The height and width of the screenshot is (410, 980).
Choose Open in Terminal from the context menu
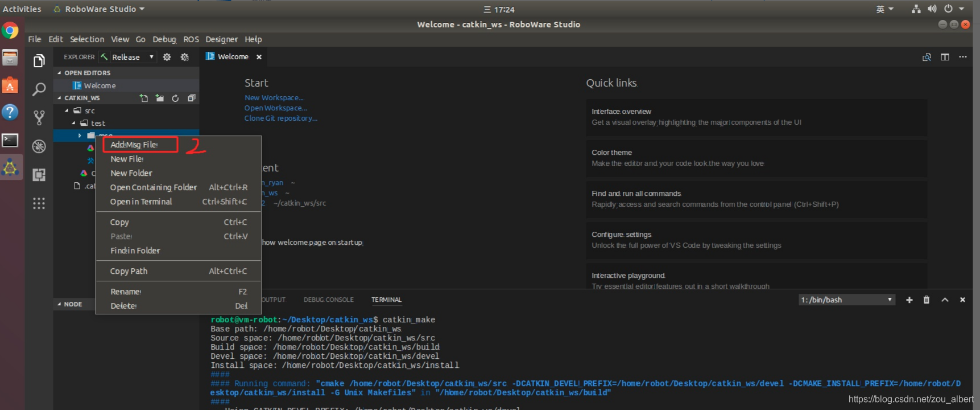click(178, 202)
